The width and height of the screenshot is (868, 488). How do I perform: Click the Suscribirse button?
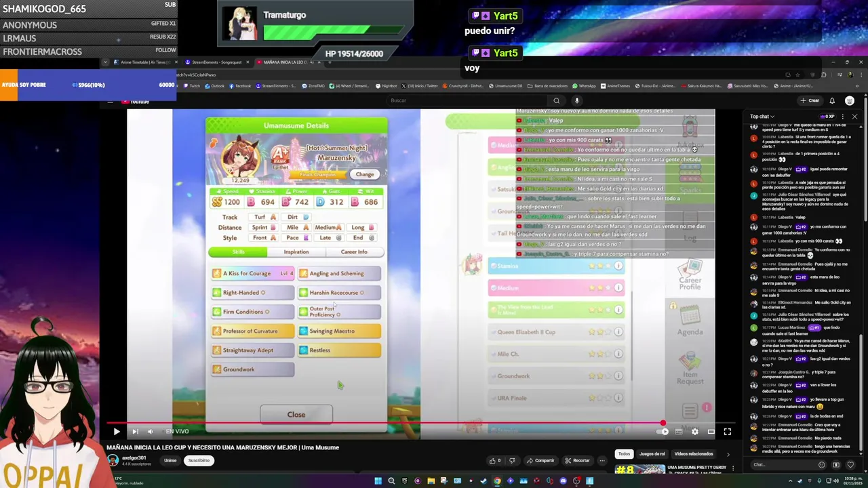pyautogui.click(x=199, y=460)
